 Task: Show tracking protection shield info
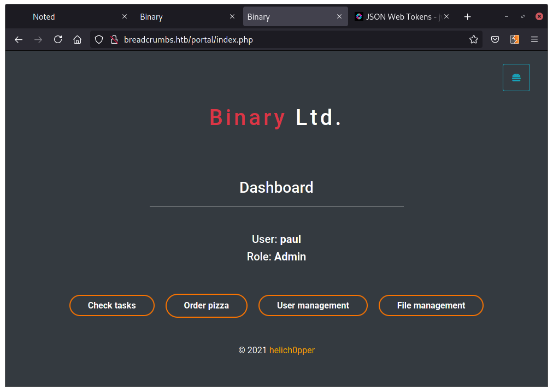[99, 39]
